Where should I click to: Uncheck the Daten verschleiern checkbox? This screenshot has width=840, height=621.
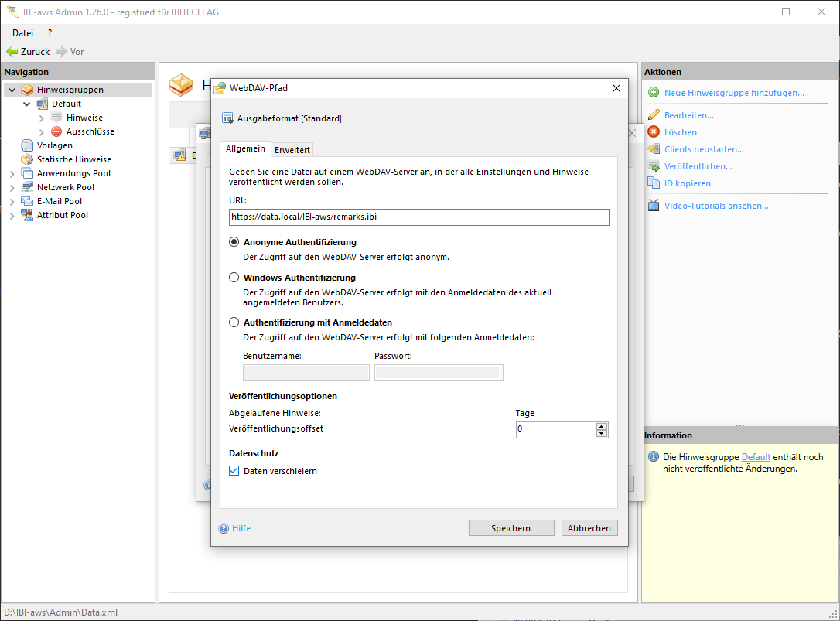[234, 471]
